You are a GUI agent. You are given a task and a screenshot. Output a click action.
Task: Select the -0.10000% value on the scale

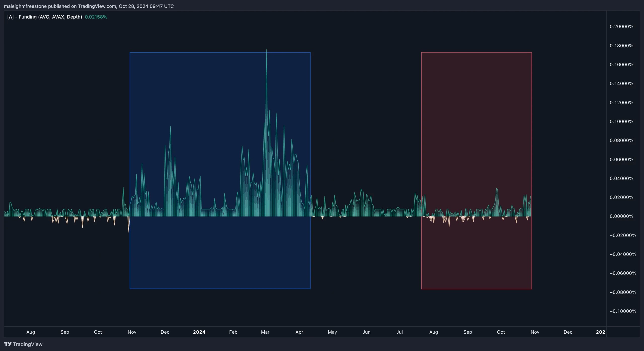tap(622, 311)
